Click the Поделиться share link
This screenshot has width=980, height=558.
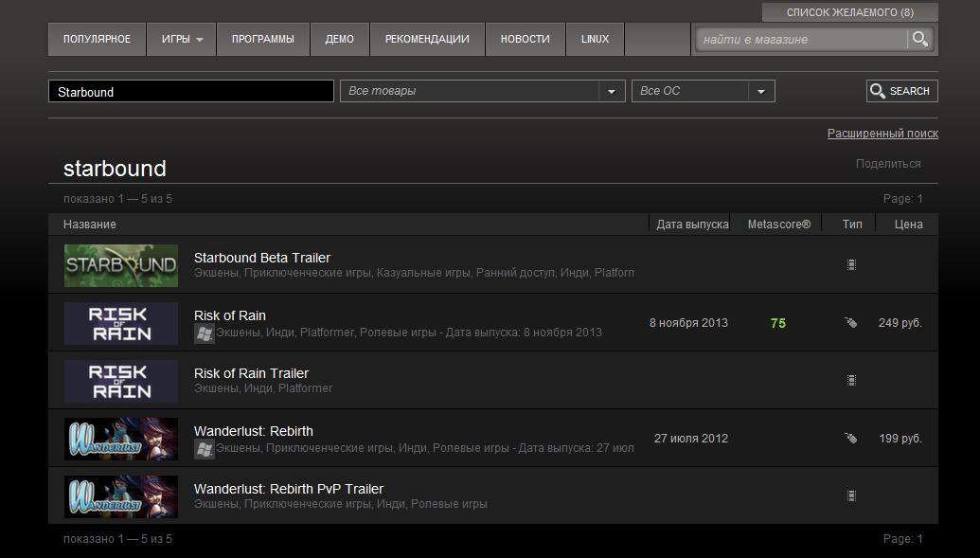(x=888, y=164)
